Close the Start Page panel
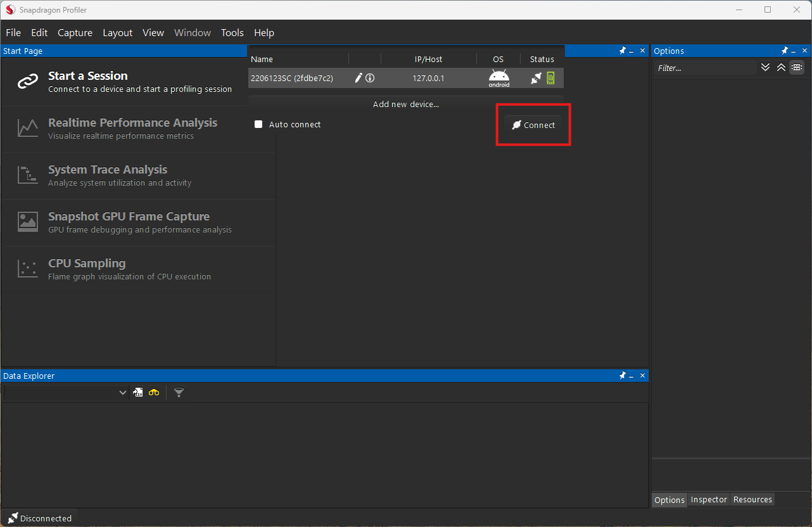The width and height of the screenshot is (812, 527). [642, 51]
